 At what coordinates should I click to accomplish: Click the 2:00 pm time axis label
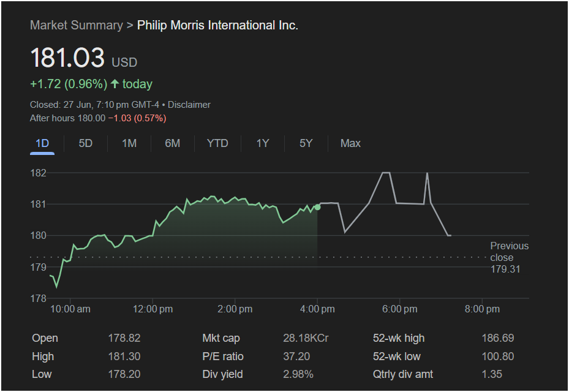[235, 309]
